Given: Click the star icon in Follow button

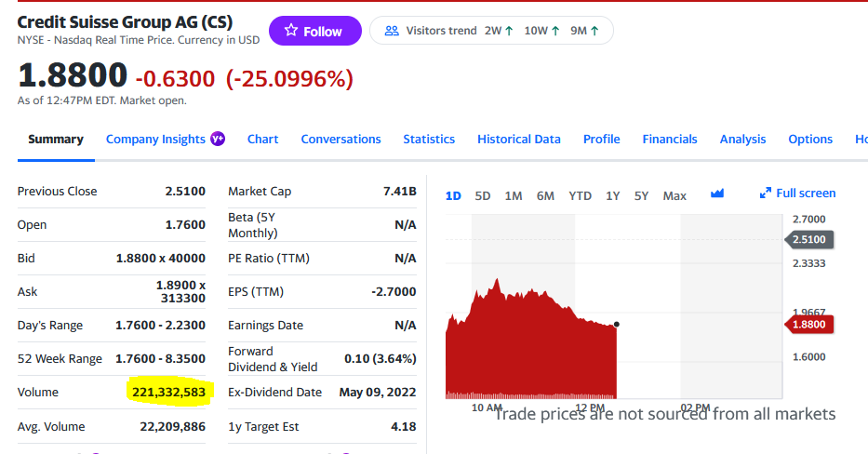Looking at the screenshot, I should pyautogui.click(x=291, y=31).
